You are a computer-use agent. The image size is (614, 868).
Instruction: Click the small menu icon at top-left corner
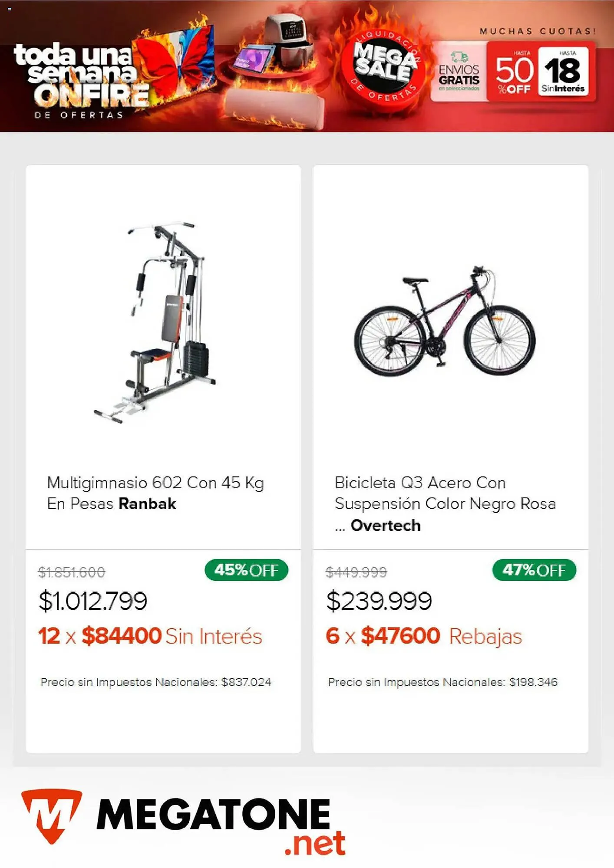pos(10,9)
